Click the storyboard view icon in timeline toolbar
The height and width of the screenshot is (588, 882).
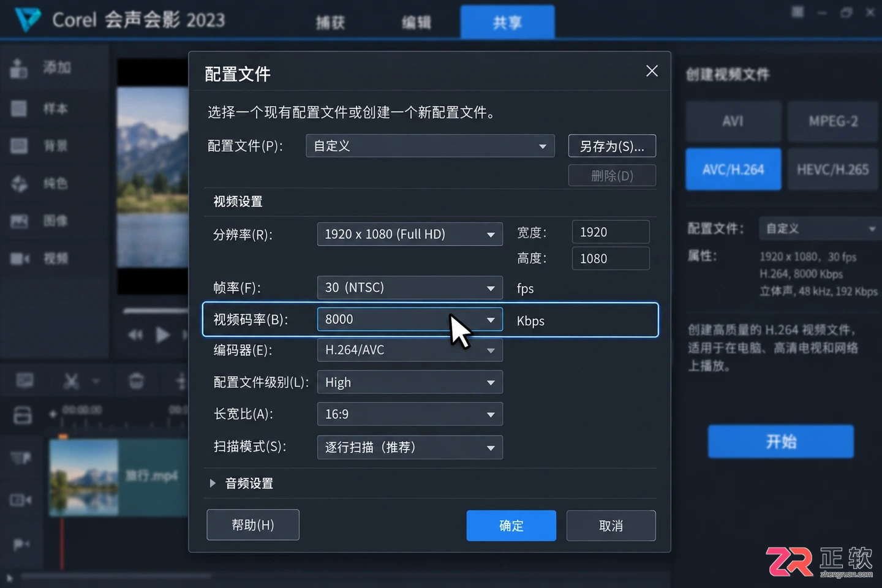coord(25,380)
